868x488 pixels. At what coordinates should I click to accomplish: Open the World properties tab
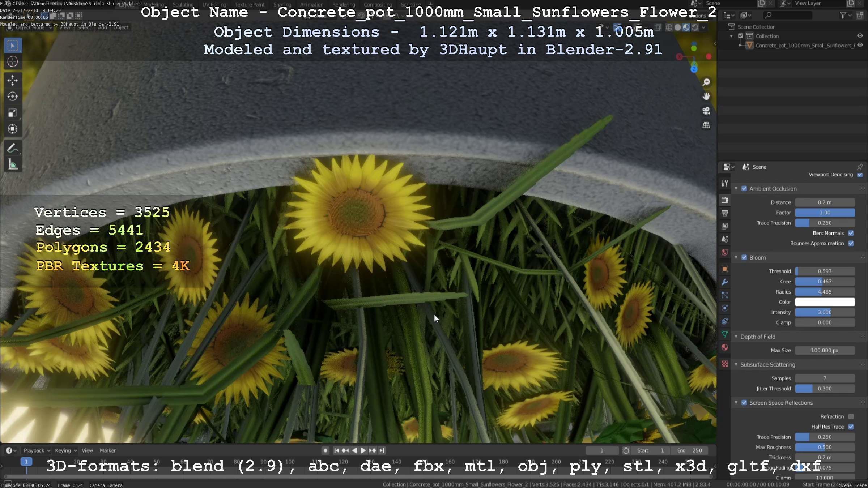tap(725, 252)
